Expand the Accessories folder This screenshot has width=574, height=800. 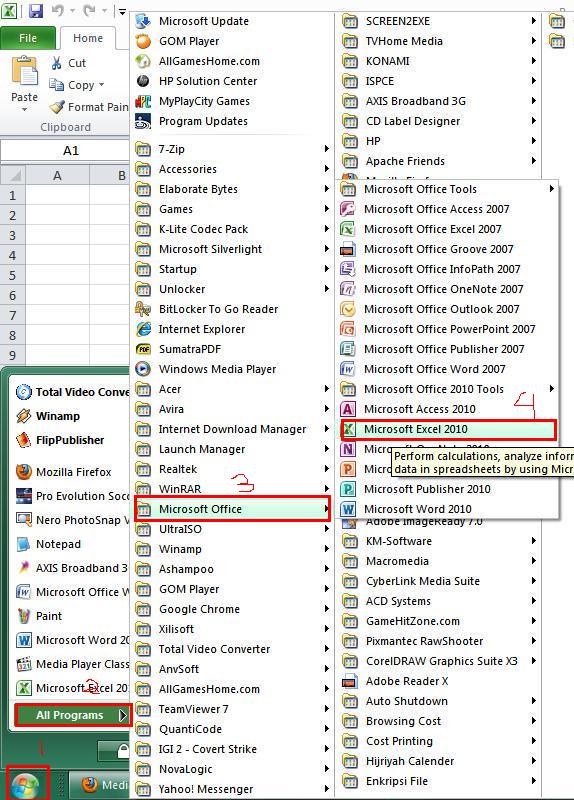coord(233,169)
